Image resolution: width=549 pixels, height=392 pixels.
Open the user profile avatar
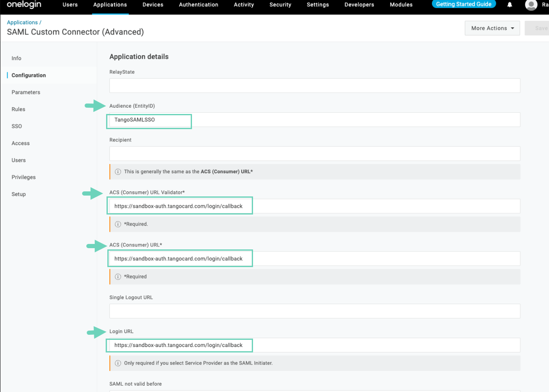click(x=531, y=5)
